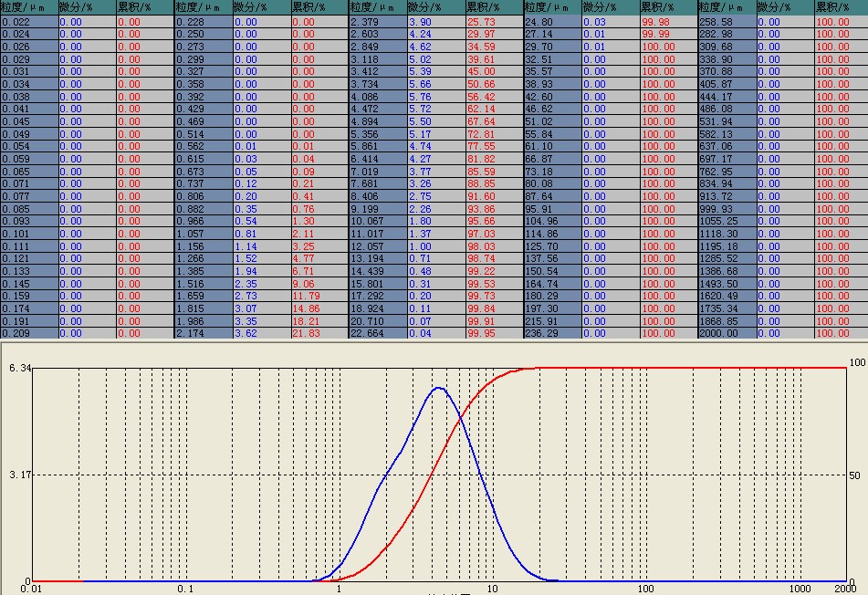
Task: Select the red cumulative value 1.30
Action: pyautogui.click(x=303, y=221)
